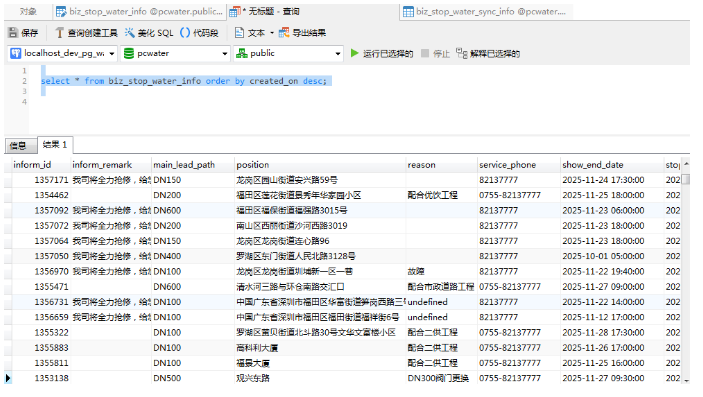This screenshot has width=703, height=397.
Task: Click the main_lead_path column header
Action: pyautogui.click(x=193, y=165)
